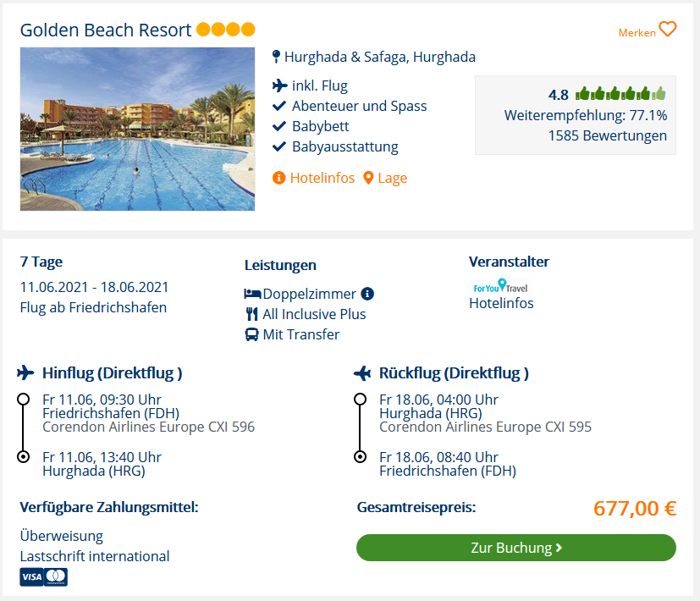Click the Hinflug airplane icon

tap(25, 372)
